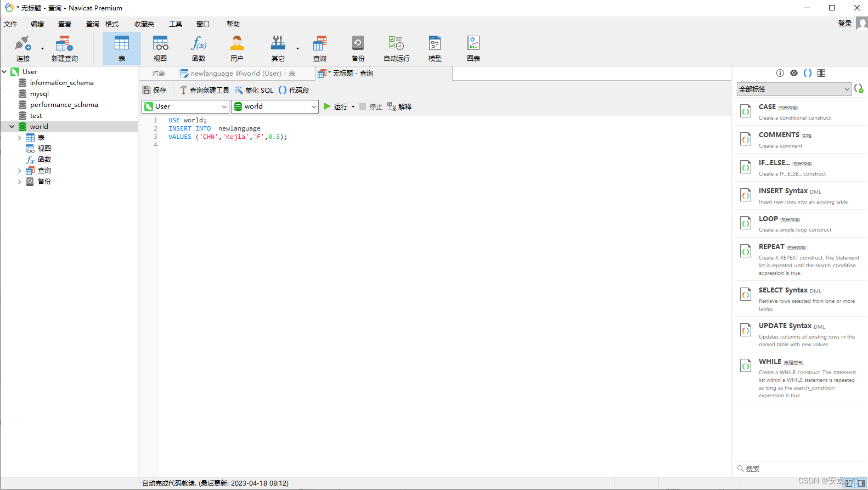Click the 其它 (Others) toolbar icon
This screenshot has width=868, height=490.
point(278,48)
